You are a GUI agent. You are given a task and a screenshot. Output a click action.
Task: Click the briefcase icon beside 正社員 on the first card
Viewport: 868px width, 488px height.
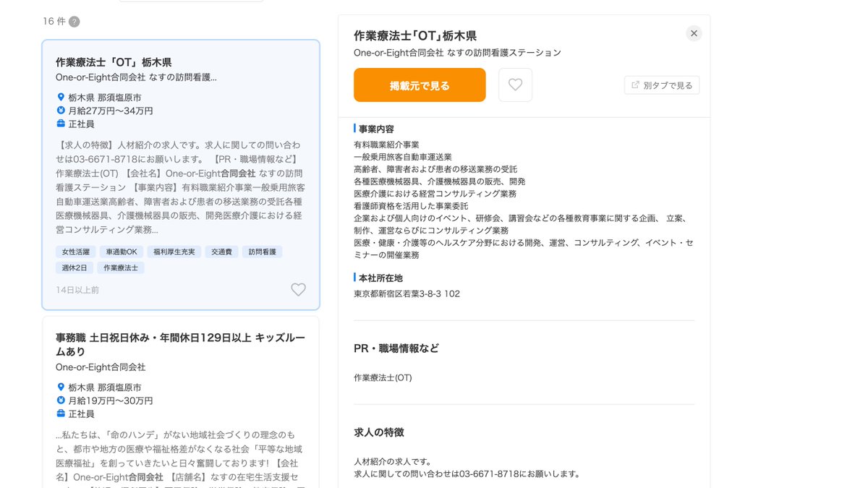tap(61, 124)
